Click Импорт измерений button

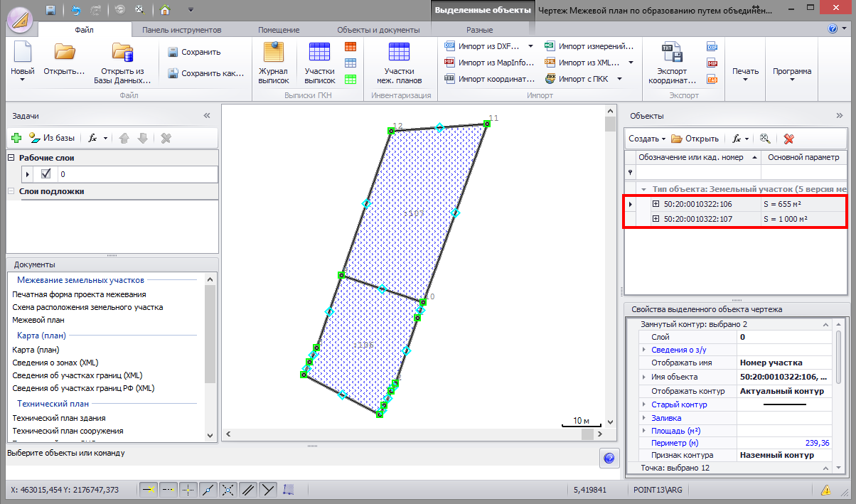[x=589, y=46]
